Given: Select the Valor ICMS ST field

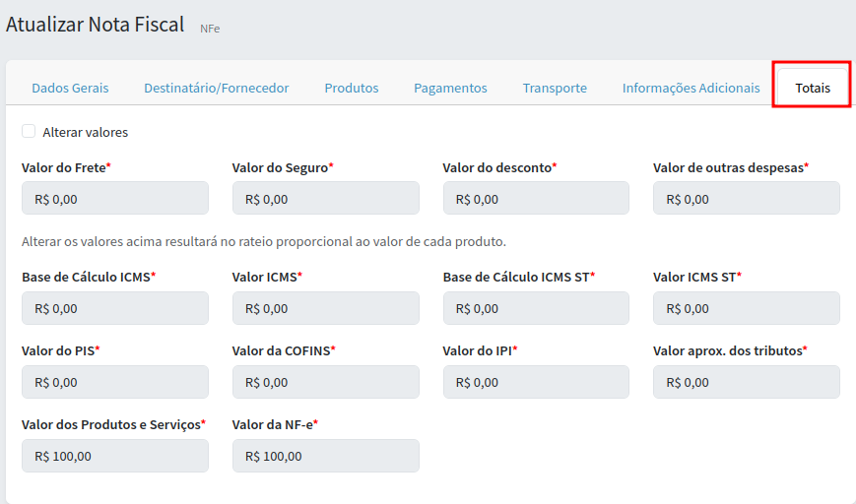Looking at the screenshot, I should [x=747, y=308].
